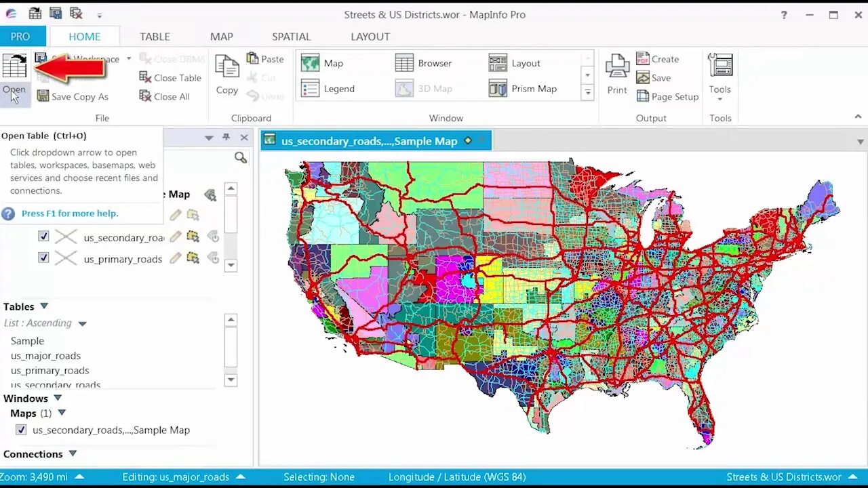Click the Close All icon
This screenshot has width=868, height=488.
click(145, 96)
